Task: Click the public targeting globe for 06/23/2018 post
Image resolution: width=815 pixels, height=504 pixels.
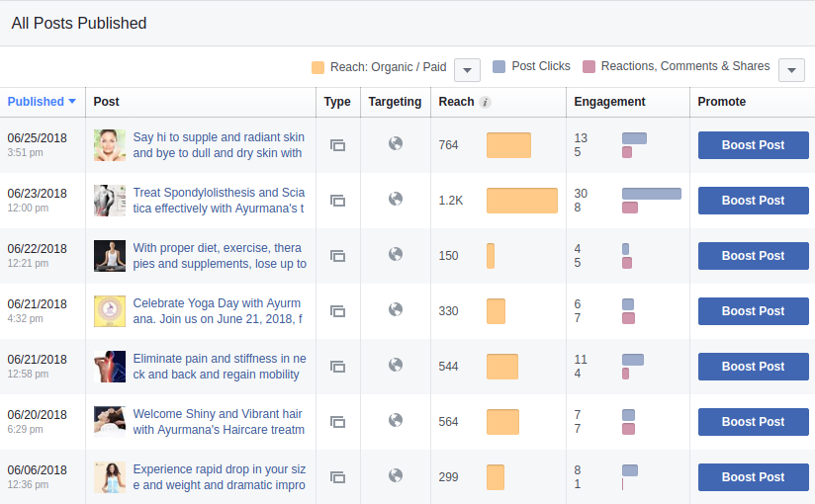Action: (396, 200)
